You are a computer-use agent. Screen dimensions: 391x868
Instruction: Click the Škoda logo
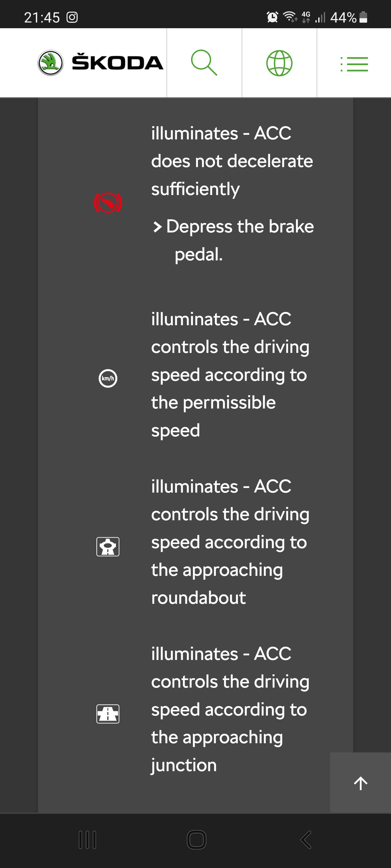pos(100,62)
